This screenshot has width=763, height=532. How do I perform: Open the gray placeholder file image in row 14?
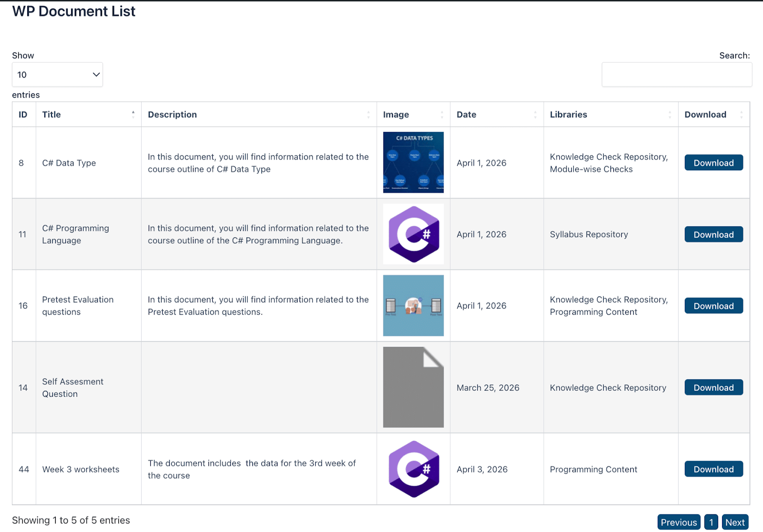coord(413,387)
